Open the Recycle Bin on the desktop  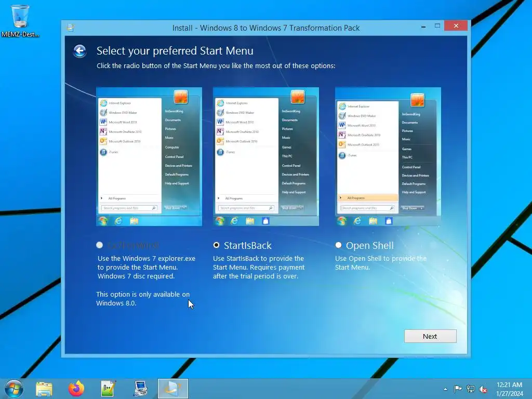click(x=20, y=20)
